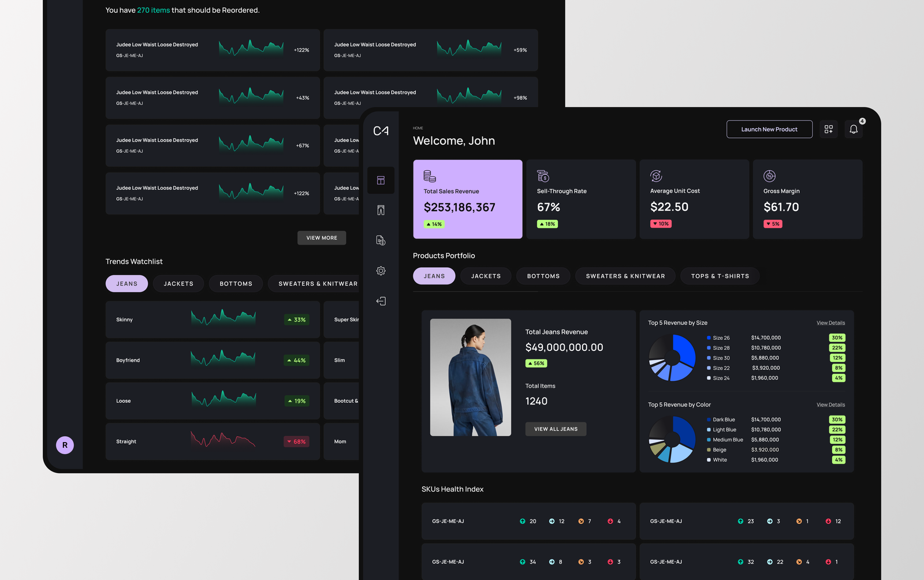
Task: Click the add-widget grid icon
Action: click(829, 130)
